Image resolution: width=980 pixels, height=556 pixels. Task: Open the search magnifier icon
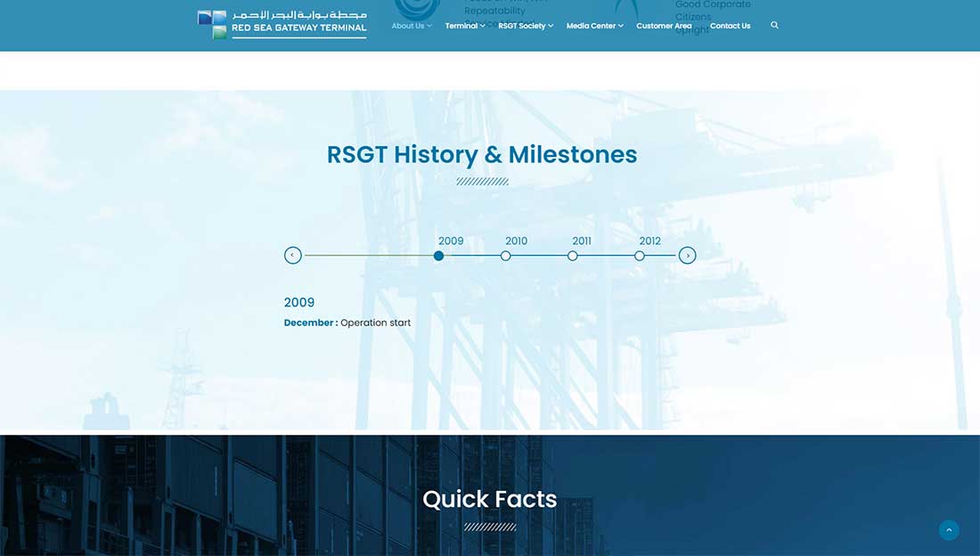coord(774,26)
